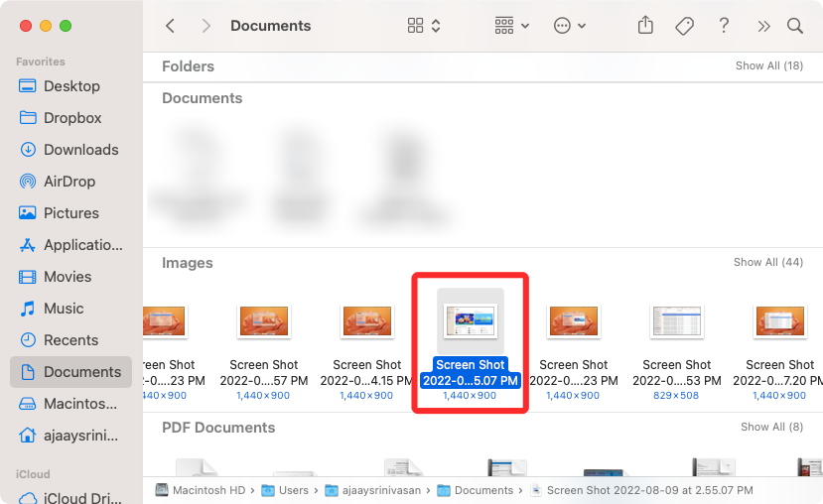Open AirDrop in the sidebar
The image size is (823, 504).
[70, 182]
